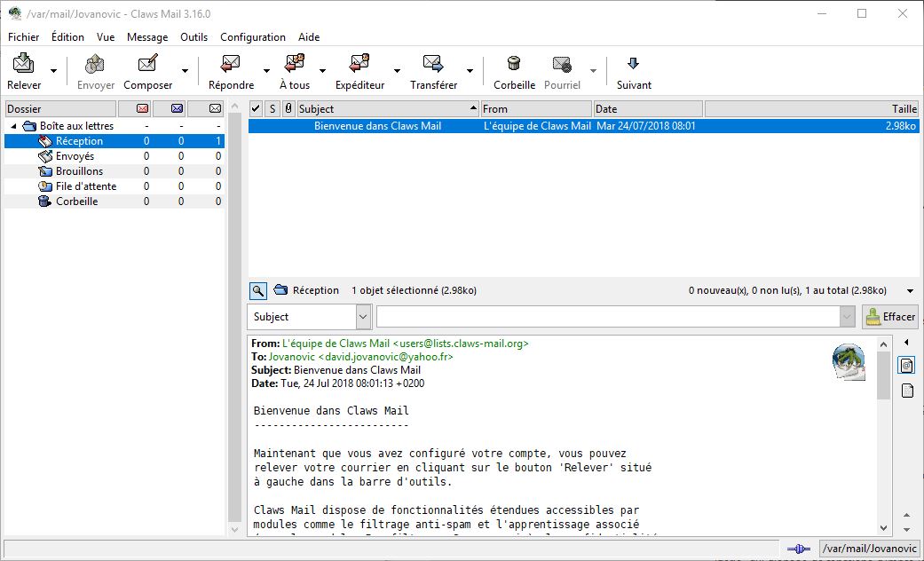Select the Bienvenue dans Claws Mail message
This screenshot has width=924, height=561.
tap(583, 126)
